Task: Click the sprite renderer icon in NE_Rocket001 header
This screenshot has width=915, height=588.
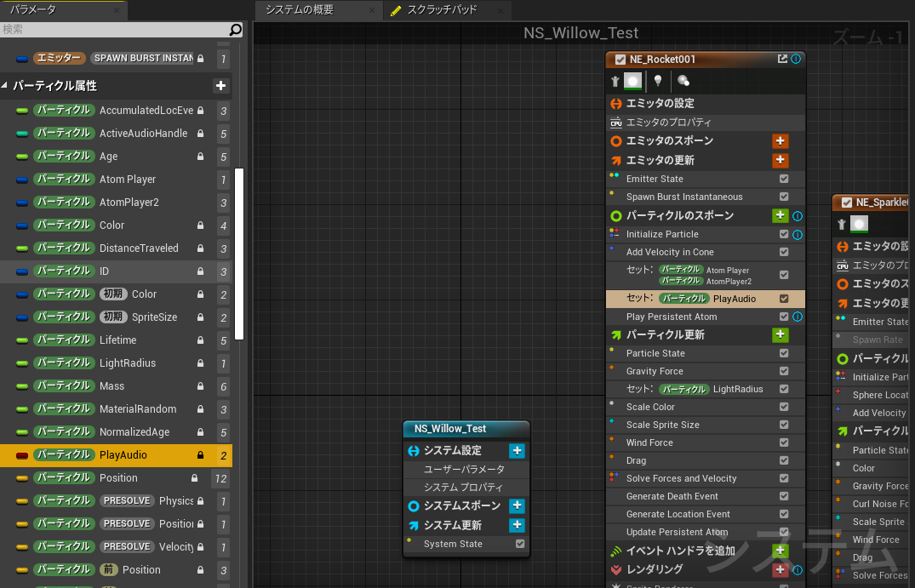Action: 632,81
